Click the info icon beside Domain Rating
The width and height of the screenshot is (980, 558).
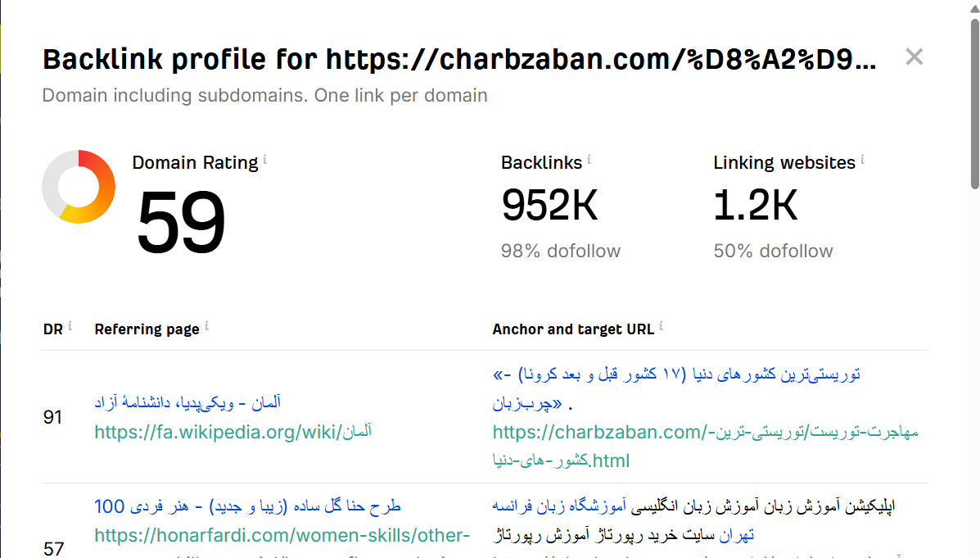pos(264,161)
